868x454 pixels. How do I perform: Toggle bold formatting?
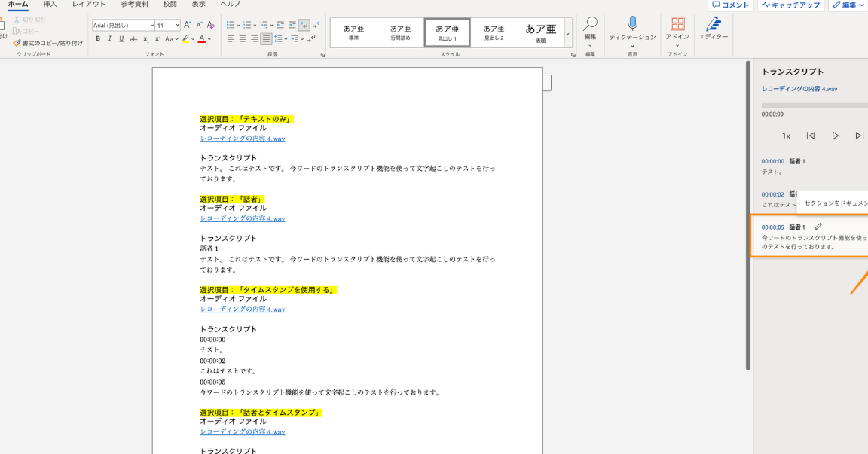98,39
